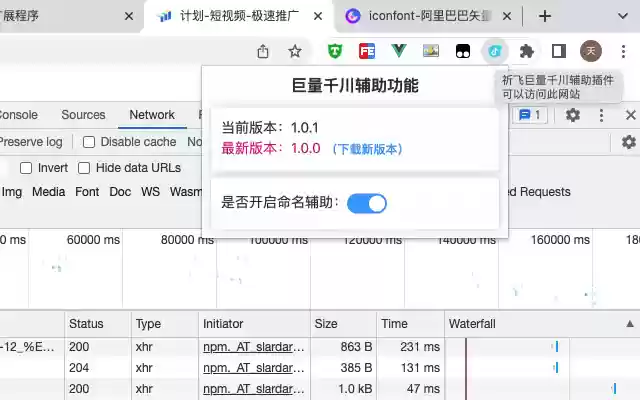Expand the tab search chevron
This screenshot has height=400, width=640.
(x=622, y=16)
